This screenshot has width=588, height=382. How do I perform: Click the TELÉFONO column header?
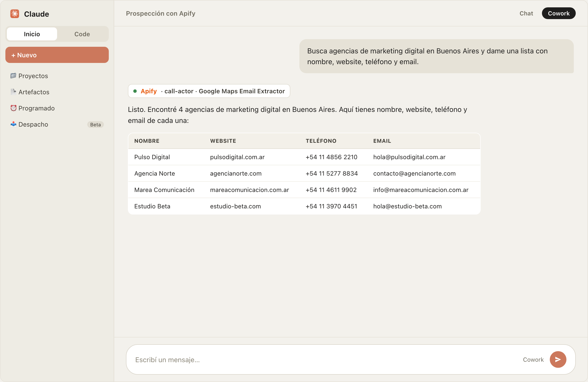[321, 141]
